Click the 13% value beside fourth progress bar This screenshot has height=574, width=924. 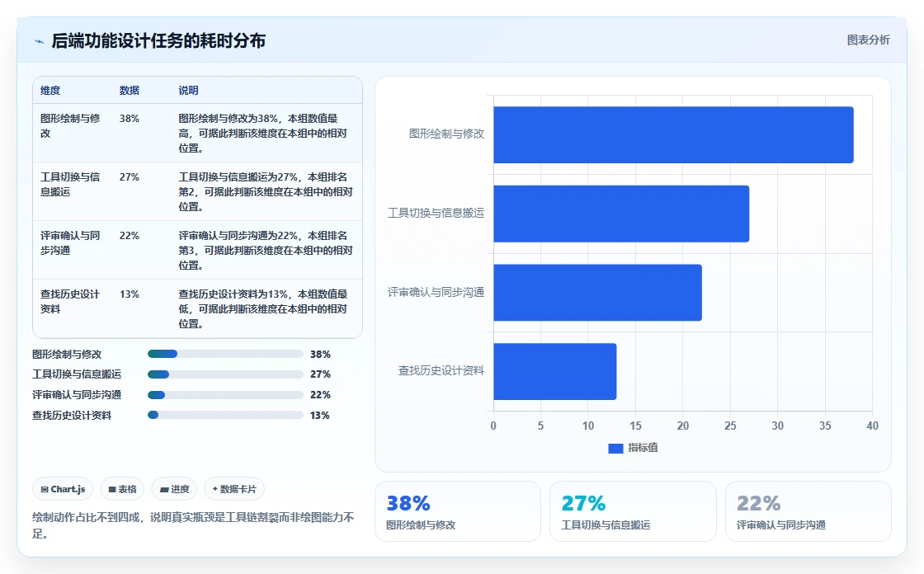(319, 416)
